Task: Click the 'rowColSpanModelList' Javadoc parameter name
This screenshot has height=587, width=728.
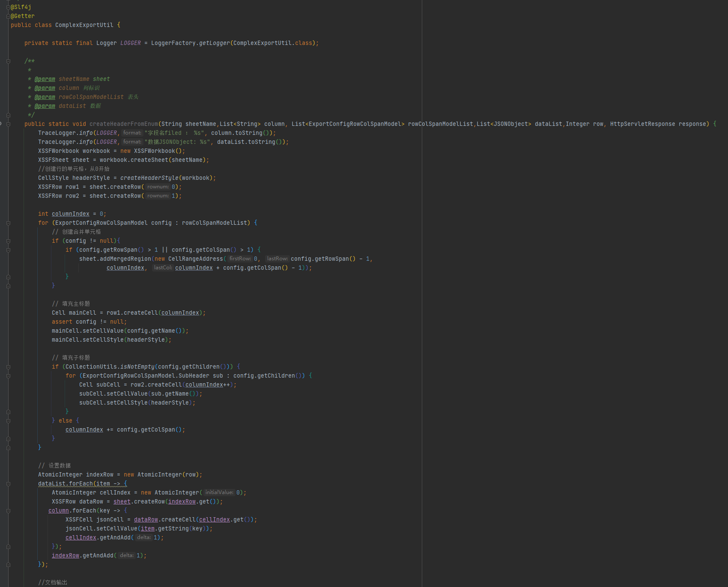Action: pos(91,97)
